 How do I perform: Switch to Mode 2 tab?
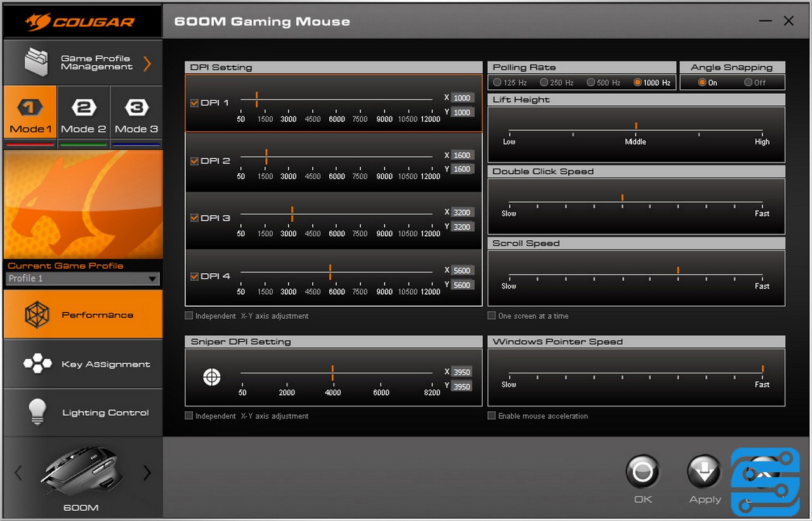click(x=84, y=112)
